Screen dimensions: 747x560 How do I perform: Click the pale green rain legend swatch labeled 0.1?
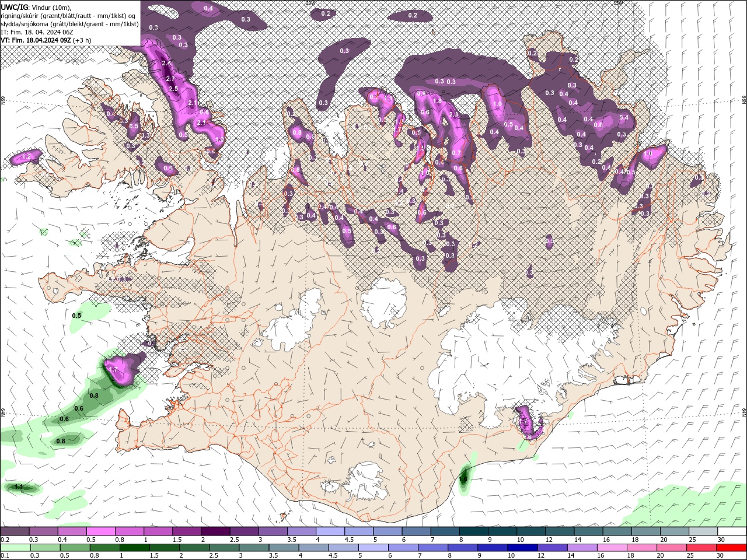[15, 548]
